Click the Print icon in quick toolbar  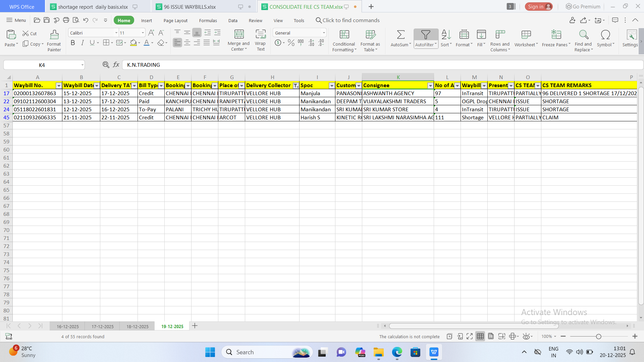tap(66, 20)
